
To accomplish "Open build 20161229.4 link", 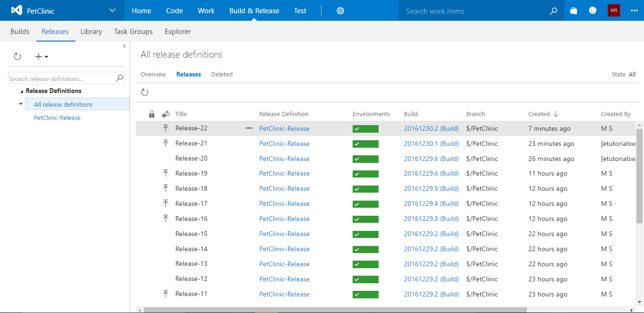I will coord(431,203).
